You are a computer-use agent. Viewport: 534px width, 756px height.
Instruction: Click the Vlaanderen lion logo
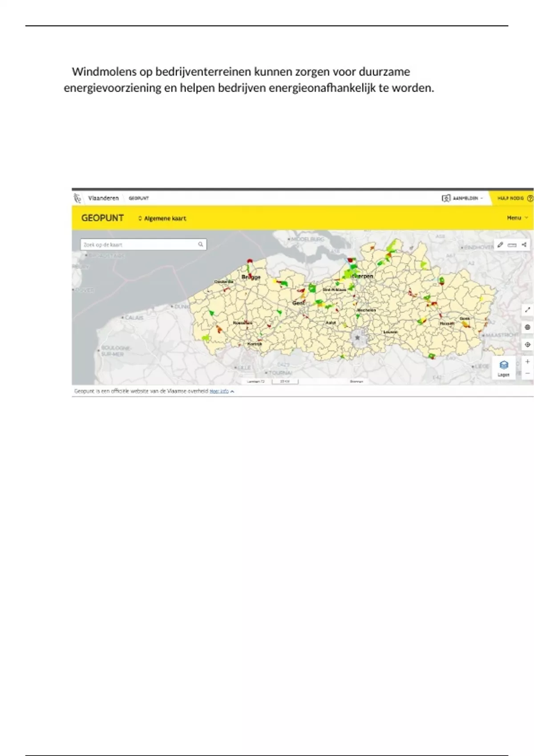point(78,198)
